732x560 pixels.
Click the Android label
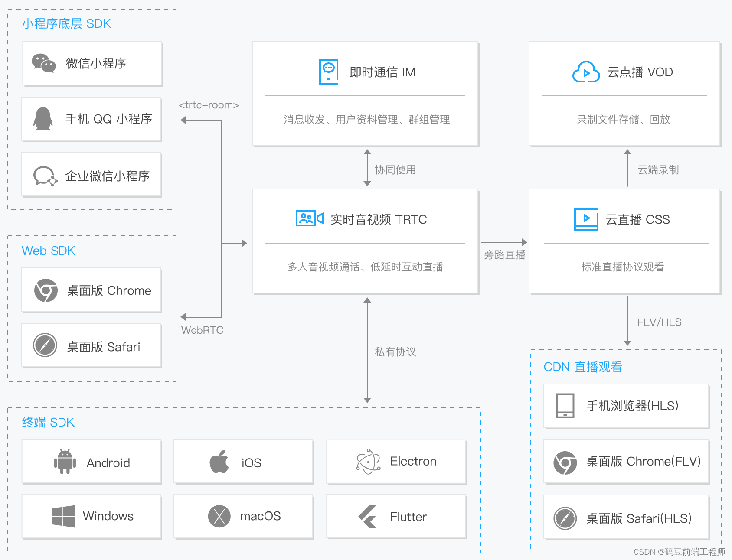(x=108, y=463)
